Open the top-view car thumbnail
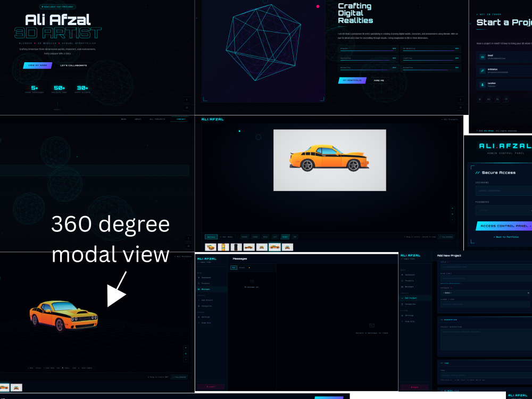Image resolution: width=532 pixels, height=399 pixels. [223, 247]
